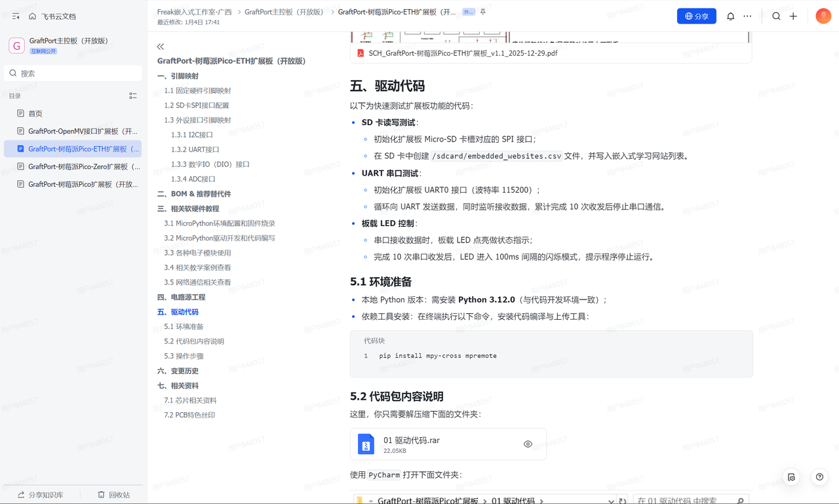
Task: Open the user avatar menu
Action: pyautogui.click(x=823, y=16)
